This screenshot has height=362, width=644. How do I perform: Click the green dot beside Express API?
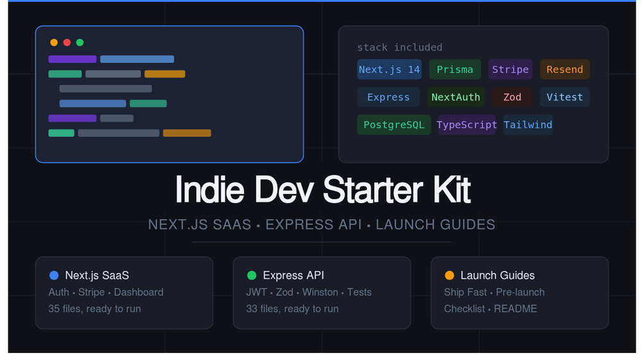tap(252, 276)
